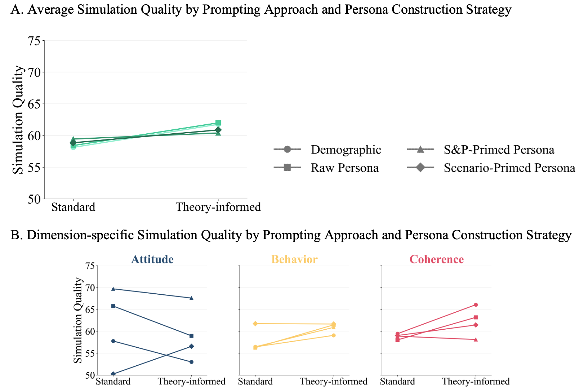Click the S&P-Primed Persona legend triangle marker
The width and height of the screenshot is (588, 392).
420,149
